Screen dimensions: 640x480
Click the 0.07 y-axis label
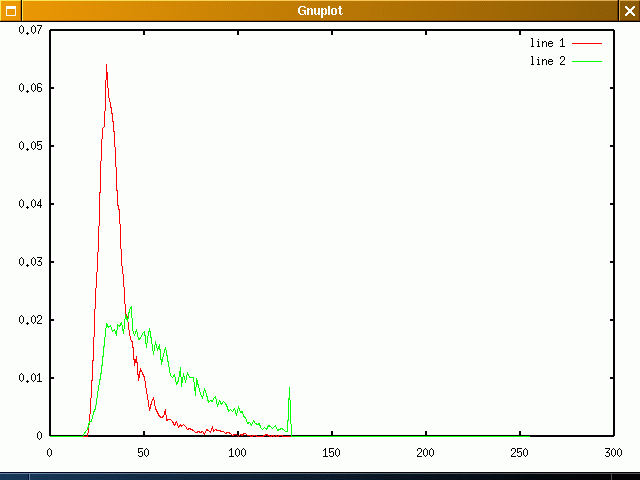point(30,30)
